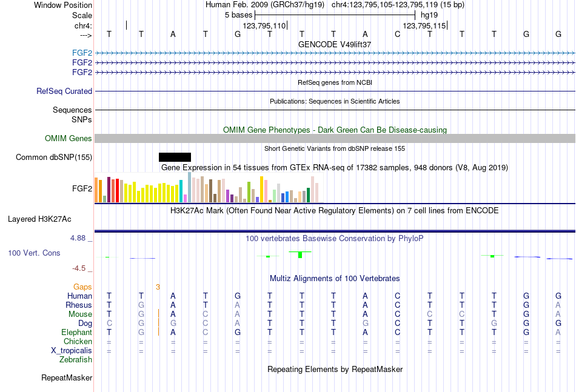The height and width of the screenshot is (392, 576).
Task: Click the gray OMIM Genes bar
Action: (335, 138)
